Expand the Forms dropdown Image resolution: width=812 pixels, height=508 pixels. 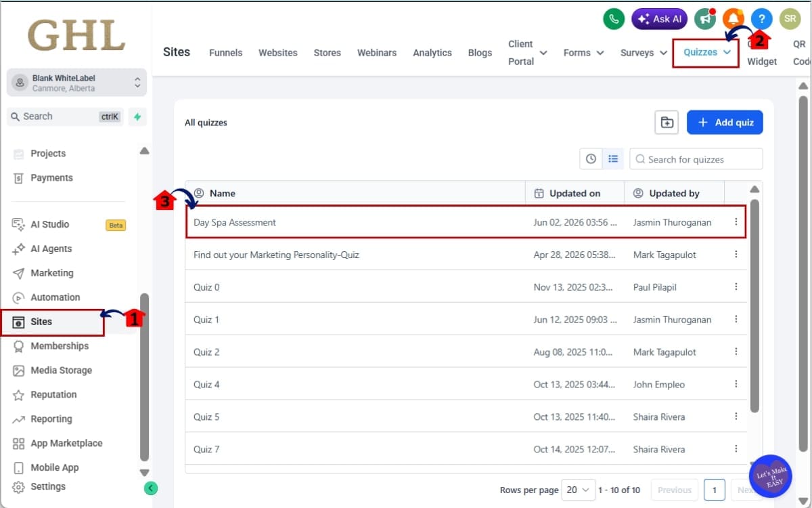coord(583,53)
